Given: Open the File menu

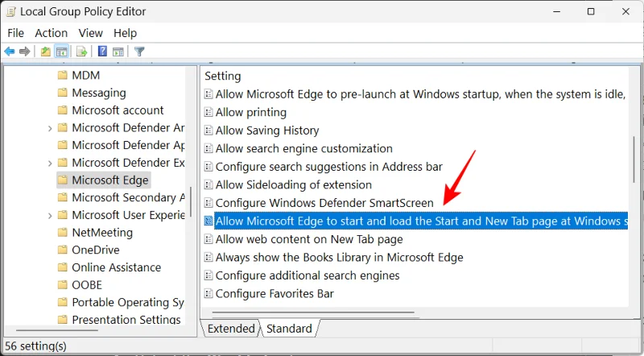Looking at the screenshot, I should 15,33.
